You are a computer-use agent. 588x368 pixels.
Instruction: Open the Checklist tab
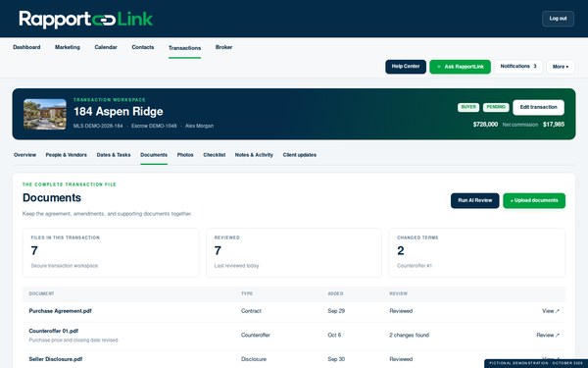click(x=214, y=155)
